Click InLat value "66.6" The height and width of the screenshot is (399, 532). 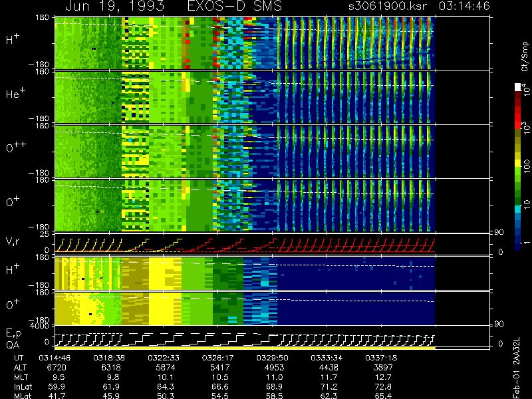[220, 386]
